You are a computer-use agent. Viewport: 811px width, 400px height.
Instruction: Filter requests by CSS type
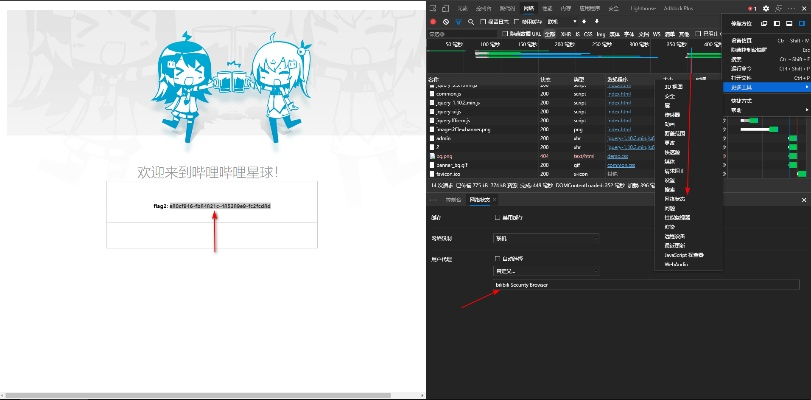coord(588,34)
